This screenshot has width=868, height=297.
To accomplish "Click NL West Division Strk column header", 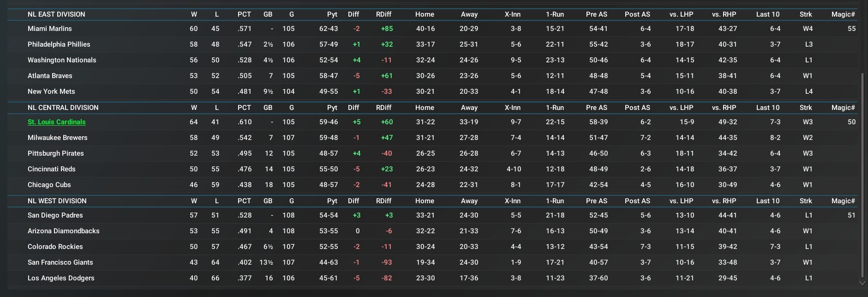I will pos(806,201).
